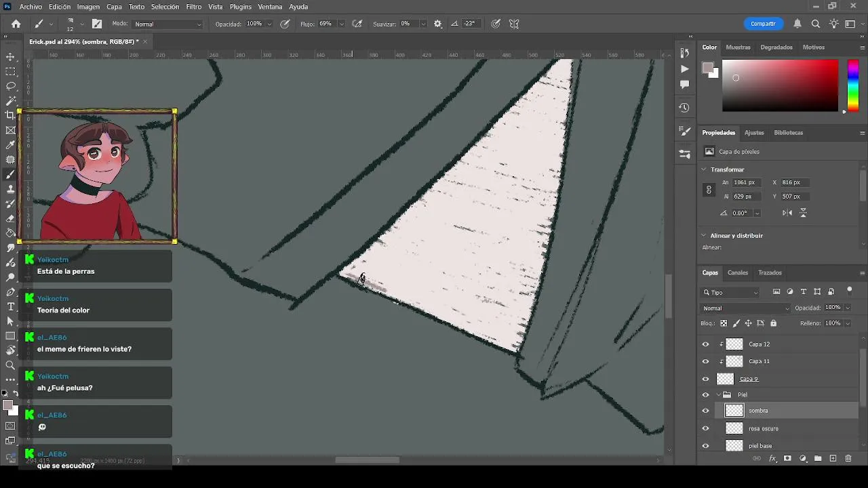Select the sombra layer thumbnail

[x=734, y=411]
